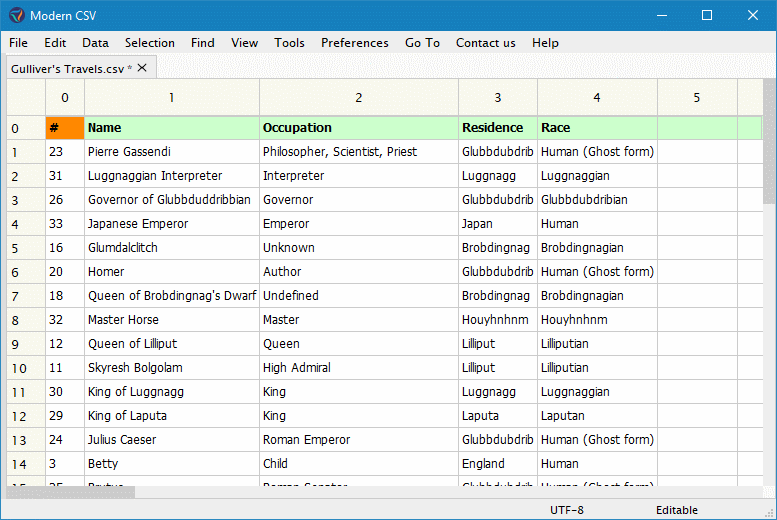Close the Gulliver's Travels.csv tab
Screen dimensions: 777x520
(142, 67)
